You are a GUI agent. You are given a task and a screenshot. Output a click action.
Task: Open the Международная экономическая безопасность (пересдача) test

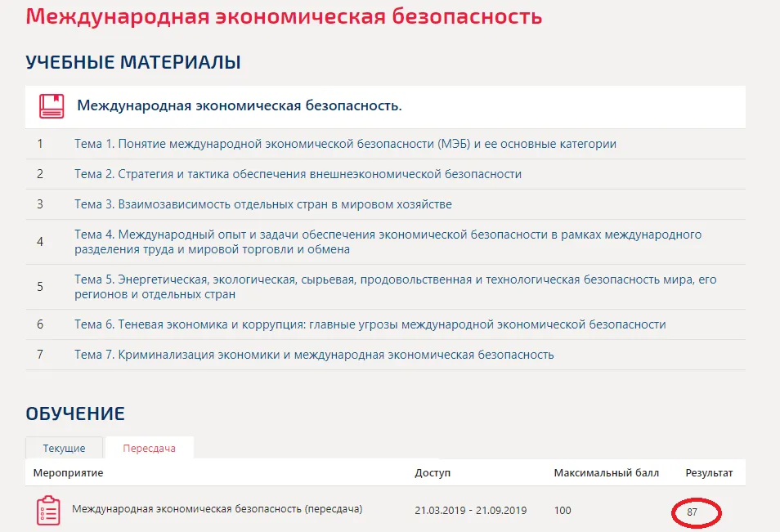pos(217,509)
